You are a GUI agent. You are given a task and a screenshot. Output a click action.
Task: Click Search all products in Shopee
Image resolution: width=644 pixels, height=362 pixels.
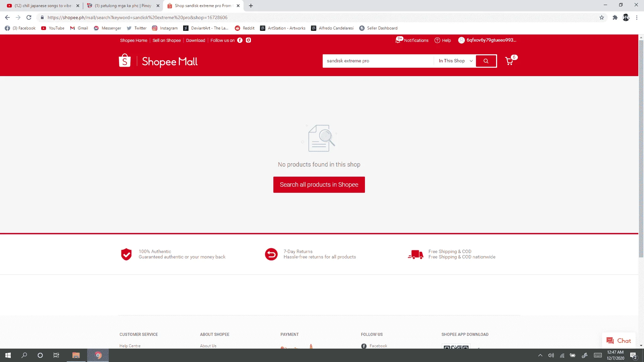tap(319, 185)
